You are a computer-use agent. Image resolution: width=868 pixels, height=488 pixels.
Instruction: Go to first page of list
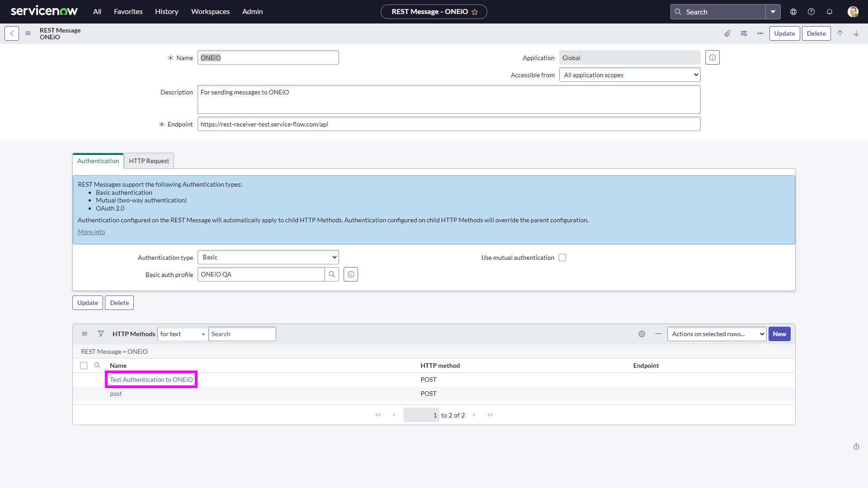378,415
